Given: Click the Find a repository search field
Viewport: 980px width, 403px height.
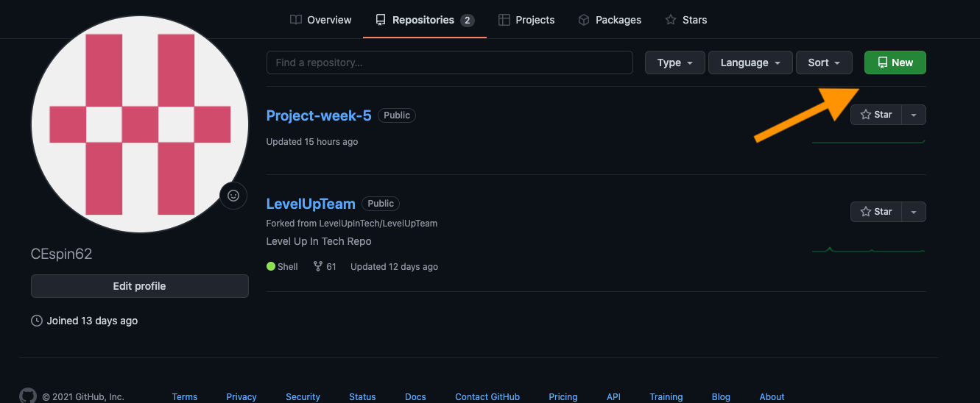Looking at the screenshot, I should [x=450, y=63].
